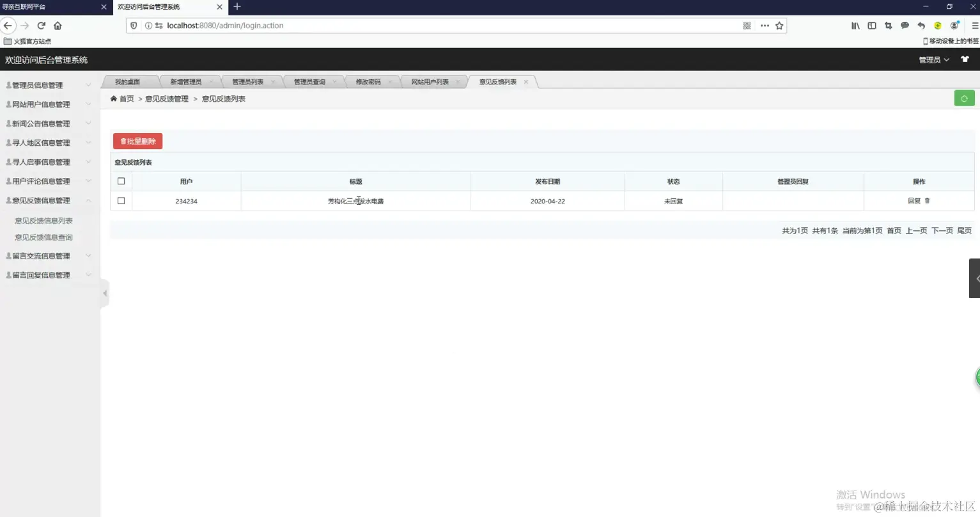This screenshot has height=517, width=980.
Task: Switch to the 我的桌面 tab
Action: tap(128, 82)
